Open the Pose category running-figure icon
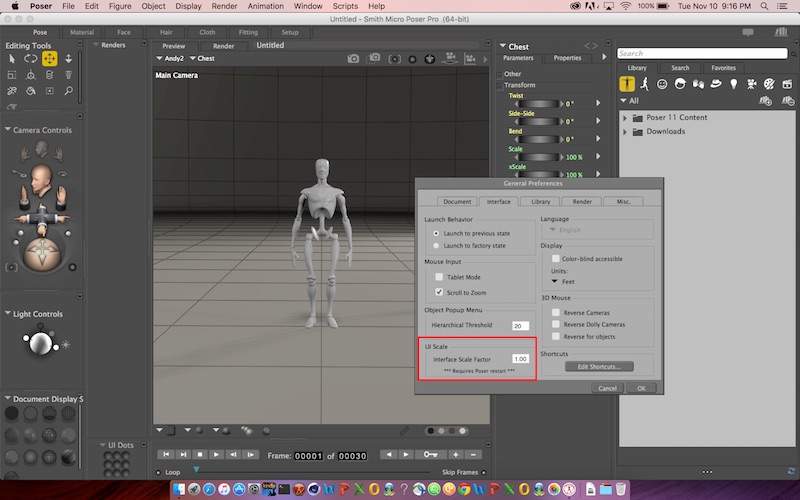The image size is (800, 500). [644, 84]
